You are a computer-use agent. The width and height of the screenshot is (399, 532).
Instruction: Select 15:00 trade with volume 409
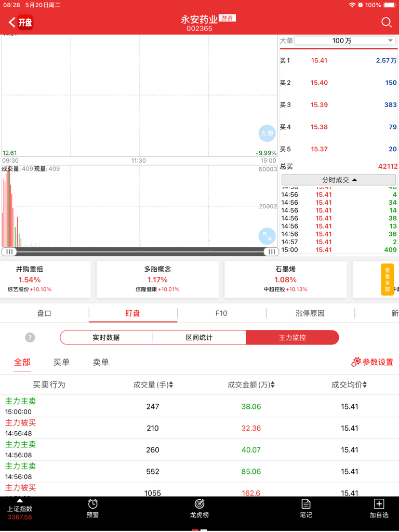click(x=339, y=250)
